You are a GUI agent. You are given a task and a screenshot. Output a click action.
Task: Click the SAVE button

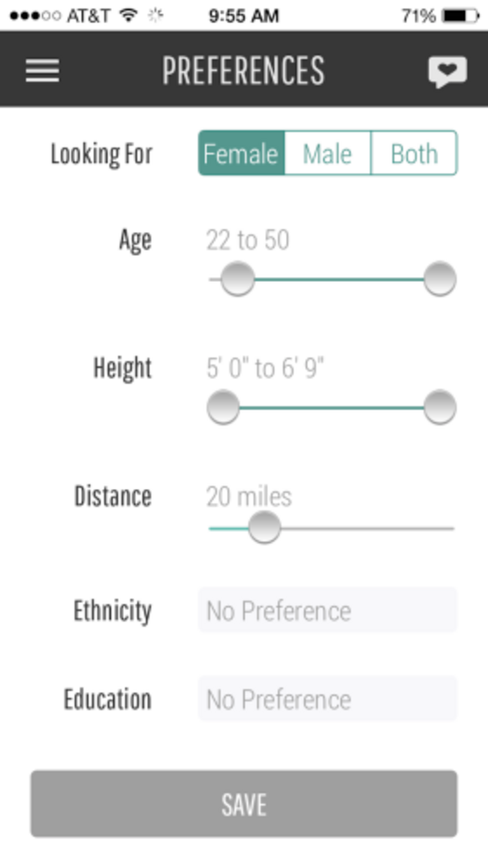point(244,803)
